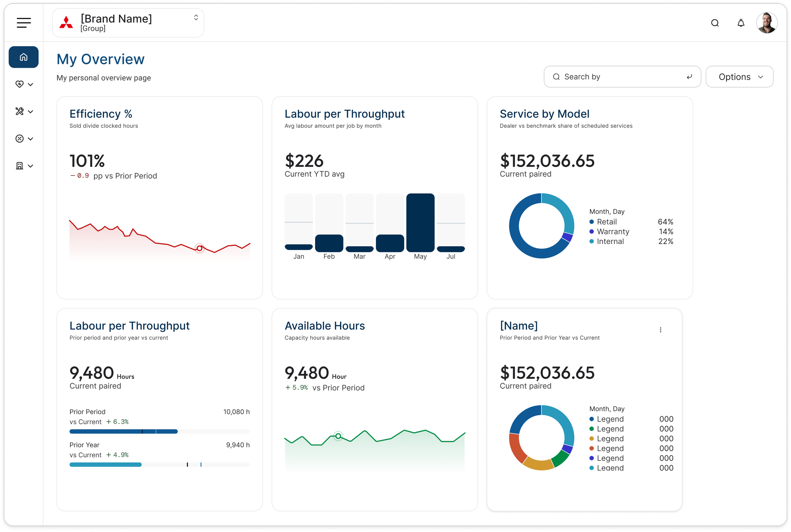Click the [Name] card multi-color donut chart
791x532 pixels.
541,438
